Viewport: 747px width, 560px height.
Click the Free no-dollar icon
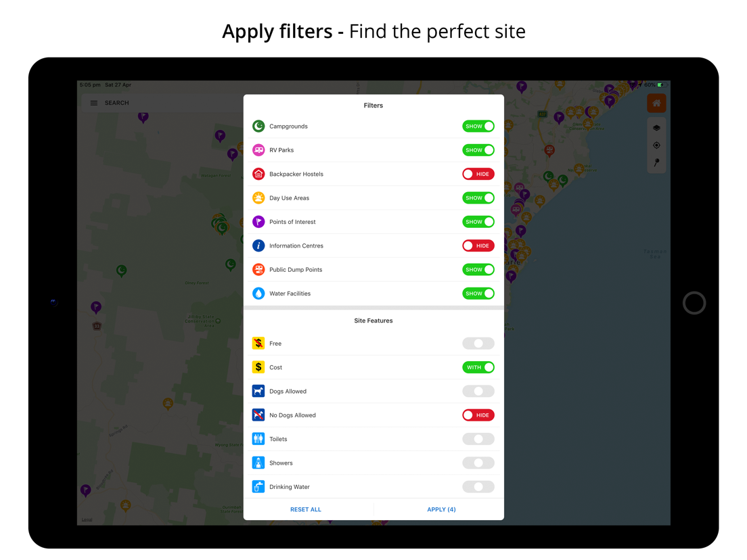pos(258,344)
